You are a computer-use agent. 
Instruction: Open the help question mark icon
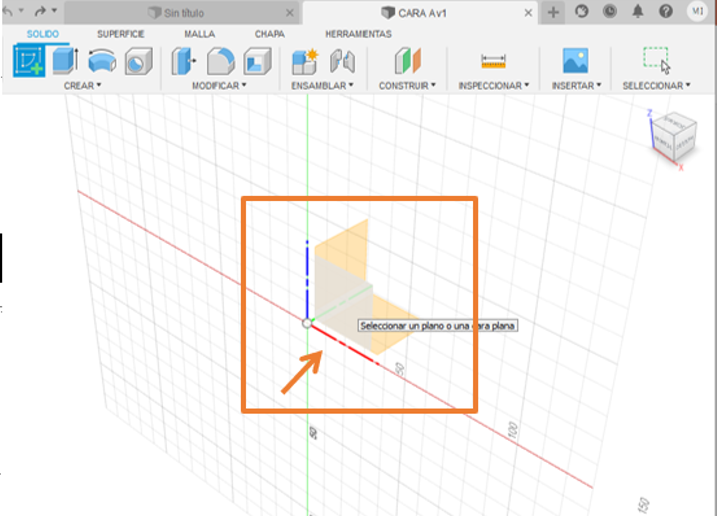pyautogui.click(x=666, y=11)
